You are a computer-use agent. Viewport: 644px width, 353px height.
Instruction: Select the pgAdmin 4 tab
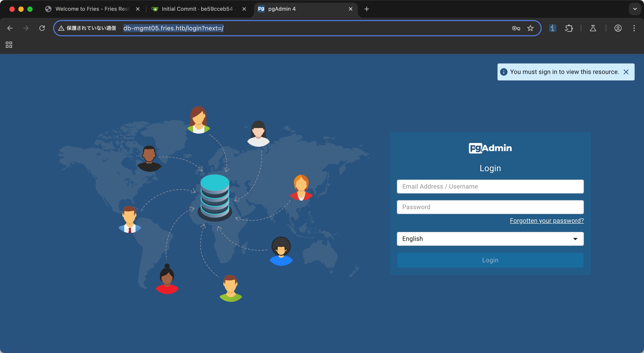tap(305, 9)
